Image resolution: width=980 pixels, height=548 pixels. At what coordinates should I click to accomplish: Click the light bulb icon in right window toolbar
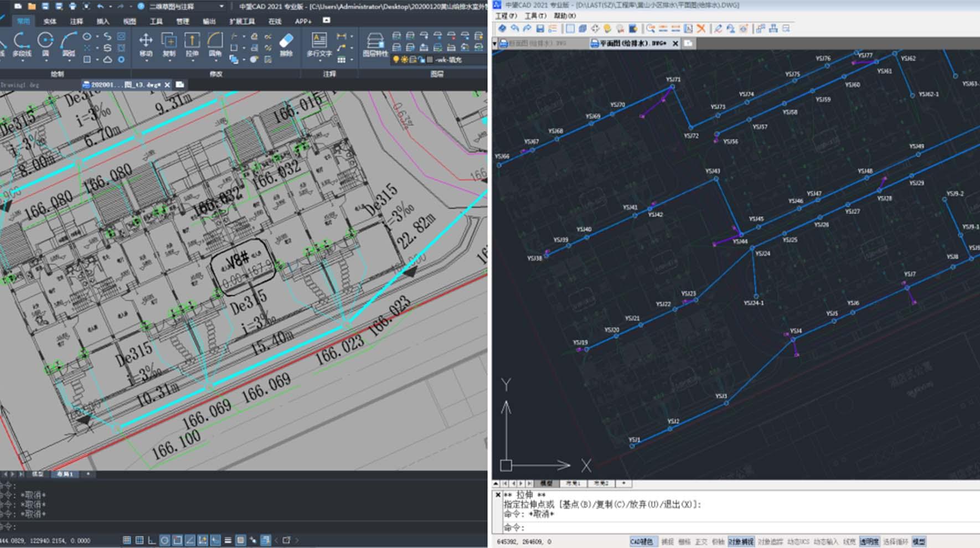pos(607,28)
